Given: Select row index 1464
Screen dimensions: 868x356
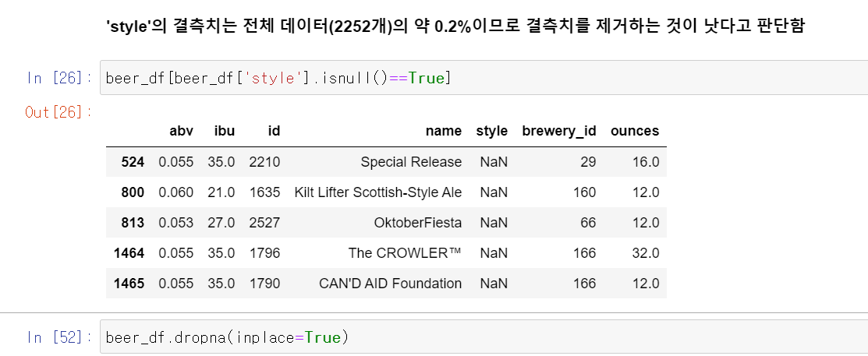Looking at the screenshot, I should (129, 253).
